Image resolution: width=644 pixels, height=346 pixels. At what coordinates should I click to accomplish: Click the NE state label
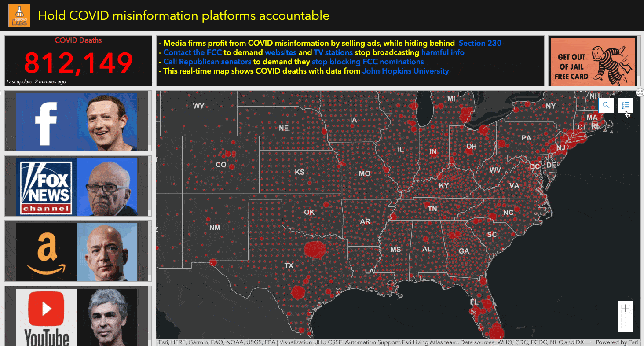click(x=284, y=128)
